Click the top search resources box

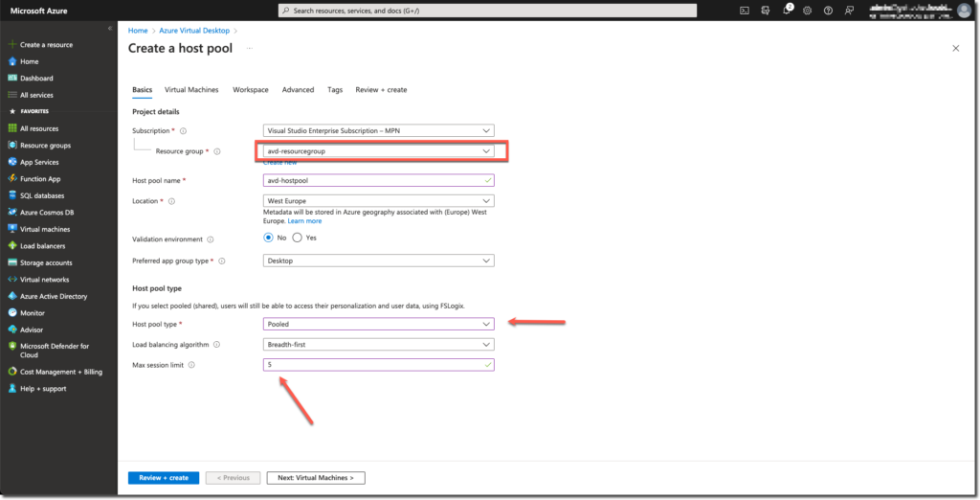point(487,11)
